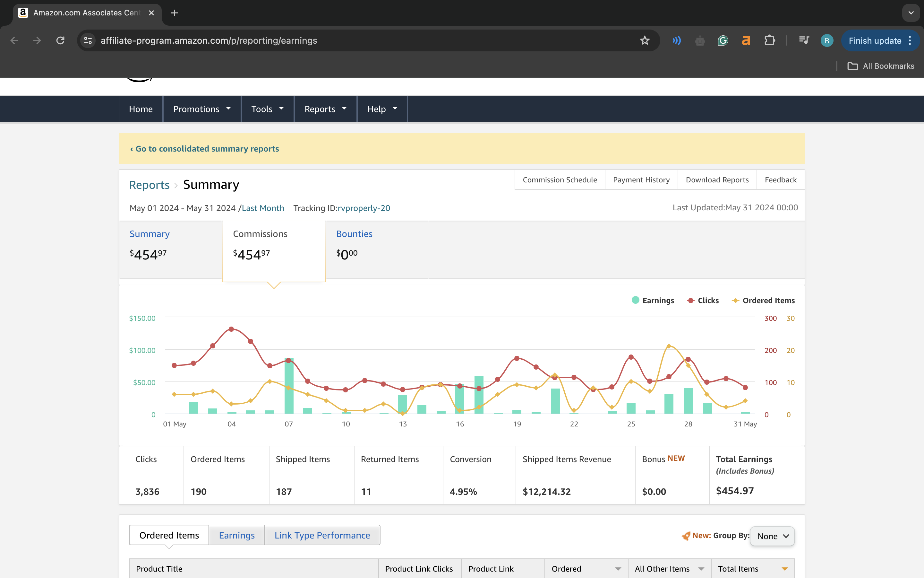Click the Reports breadcrumb link

(x=149, y=185)
